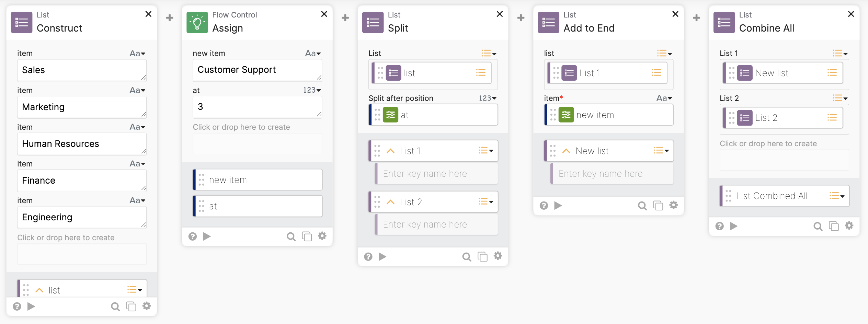Open help for the Construct card
This screenshot has width=868, height=324.
[x=17, y=306]
